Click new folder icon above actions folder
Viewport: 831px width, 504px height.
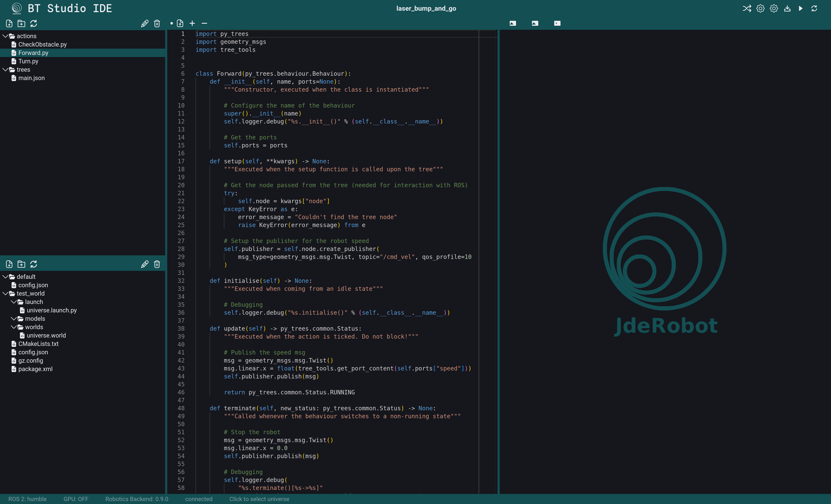click(x=21, y=23)
